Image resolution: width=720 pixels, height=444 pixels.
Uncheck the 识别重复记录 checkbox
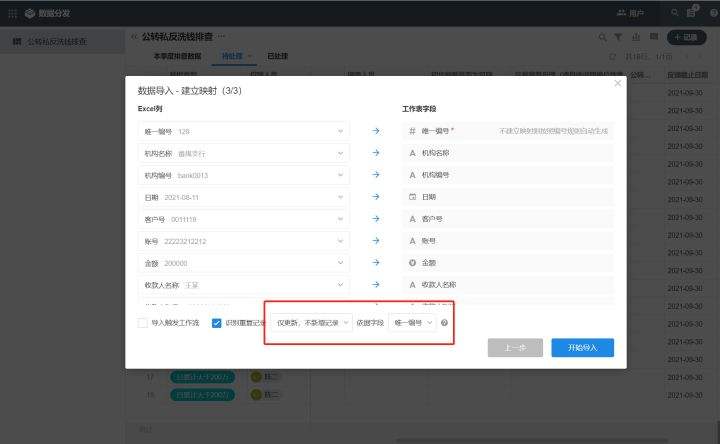coord(216,323)
